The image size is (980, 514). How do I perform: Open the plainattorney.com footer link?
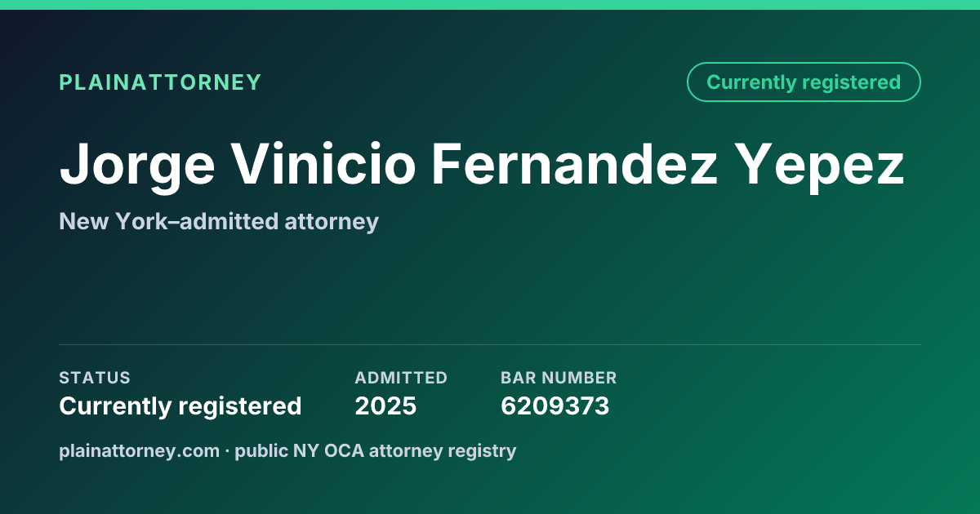[x=140, y=450]
